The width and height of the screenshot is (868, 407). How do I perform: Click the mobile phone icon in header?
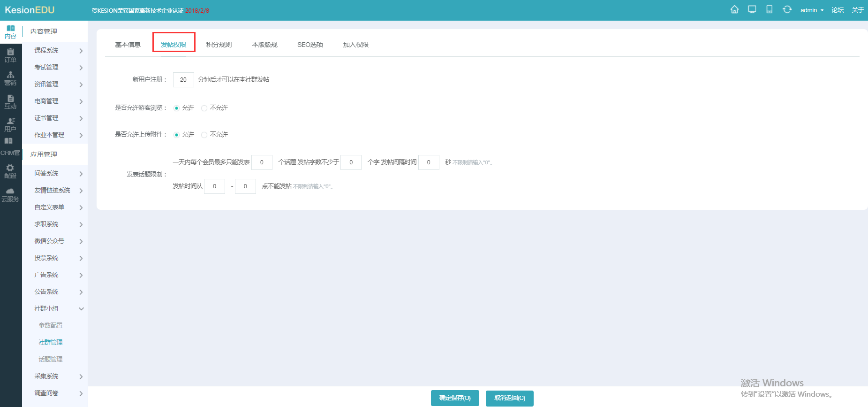(770, 10)
